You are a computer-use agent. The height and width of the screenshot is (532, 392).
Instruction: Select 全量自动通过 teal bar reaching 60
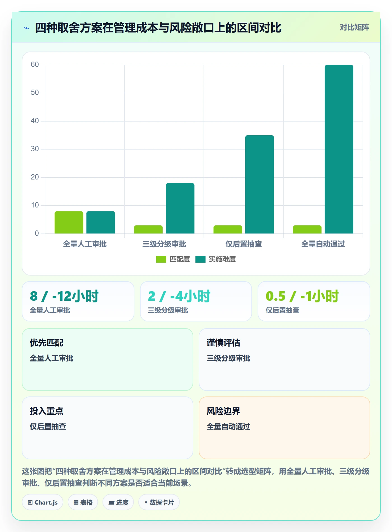(339, 149)
